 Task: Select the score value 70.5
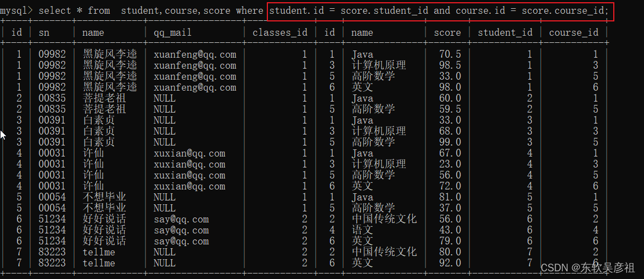point(450,54)
